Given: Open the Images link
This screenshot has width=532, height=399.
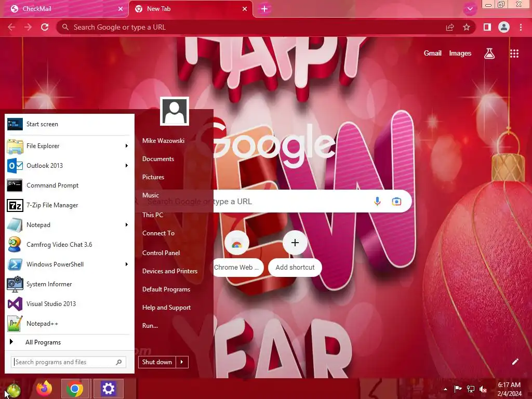Looking at the screenshot, I should pyautogui.click(x=460, y=54).
